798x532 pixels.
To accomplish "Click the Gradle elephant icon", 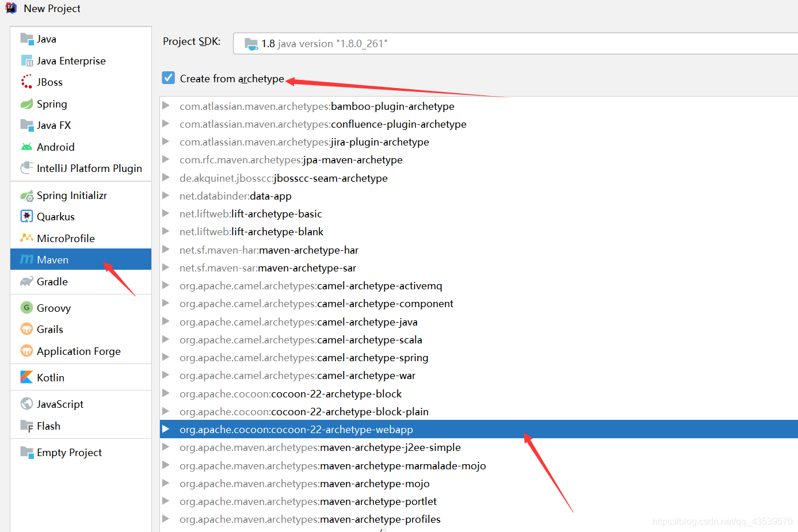I will tap(26, 282).
